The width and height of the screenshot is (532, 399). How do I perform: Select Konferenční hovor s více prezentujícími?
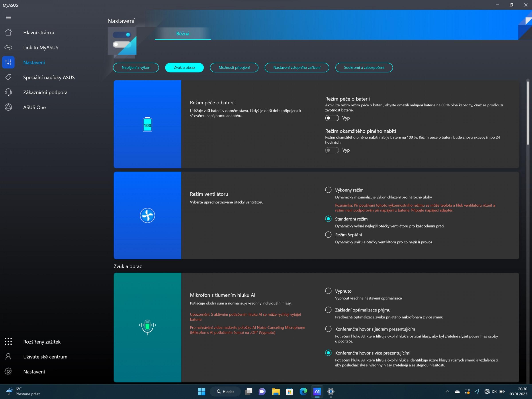coord(328,353)
